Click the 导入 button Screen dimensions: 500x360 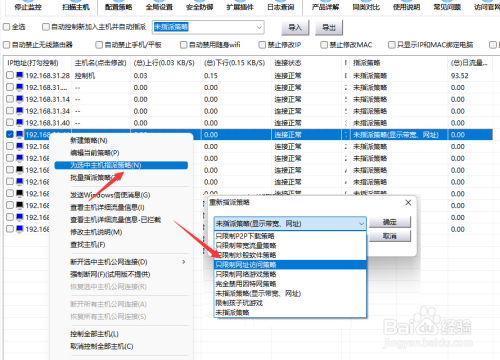click(x=295, y=27)
